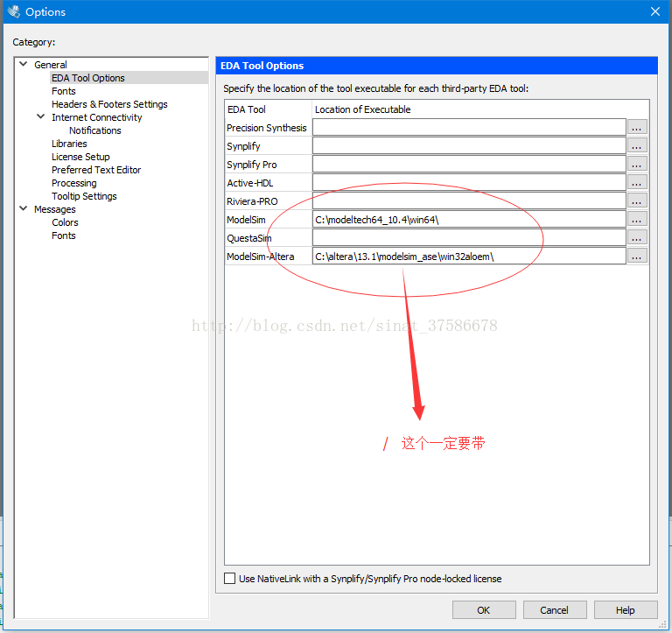Select EDA Tool Options in category tree

click(87, 78)
